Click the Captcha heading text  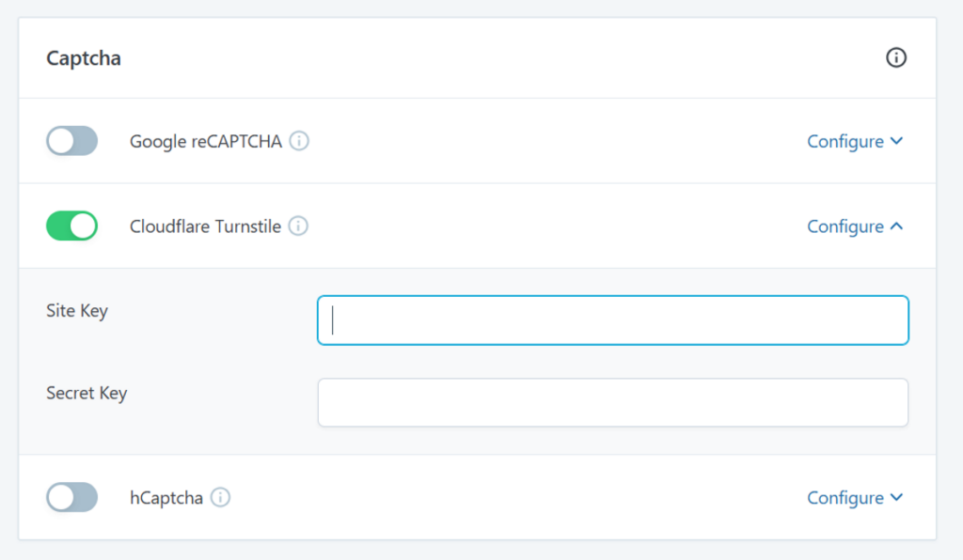[x=83, y=57]
